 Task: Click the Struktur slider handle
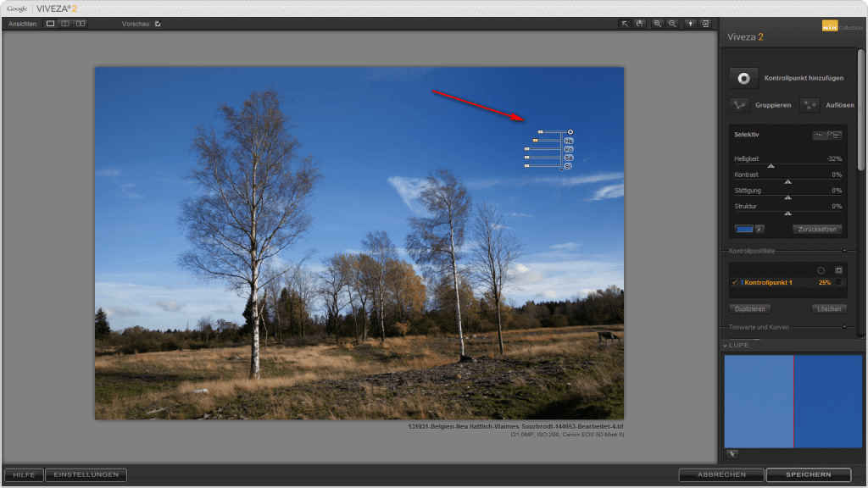[787, 213]
